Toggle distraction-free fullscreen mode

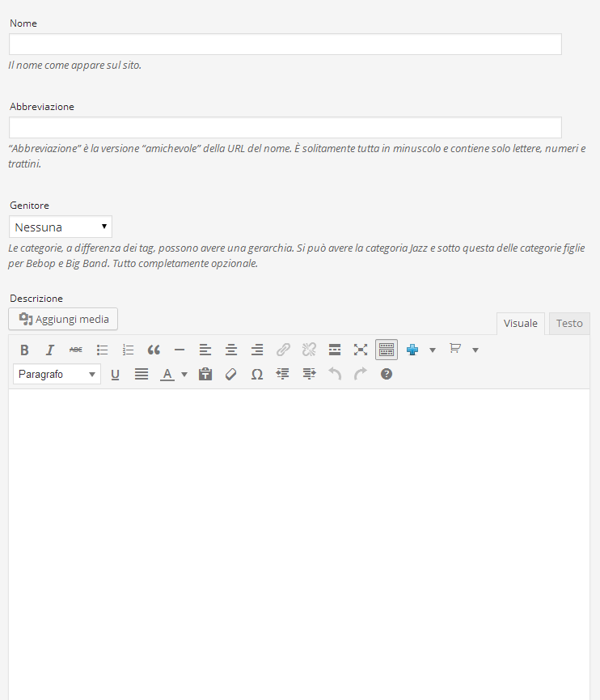361,350
